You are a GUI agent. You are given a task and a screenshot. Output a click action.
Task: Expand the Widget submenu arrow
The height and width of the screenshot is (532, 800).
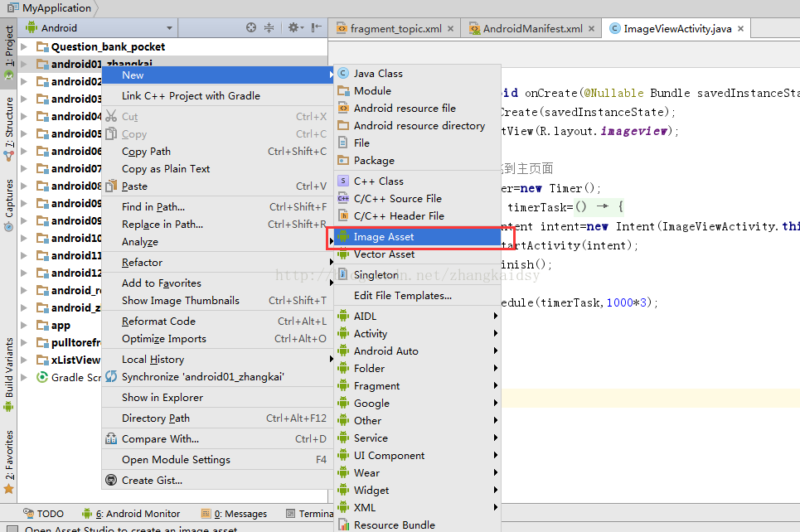[x=495, y=491]
